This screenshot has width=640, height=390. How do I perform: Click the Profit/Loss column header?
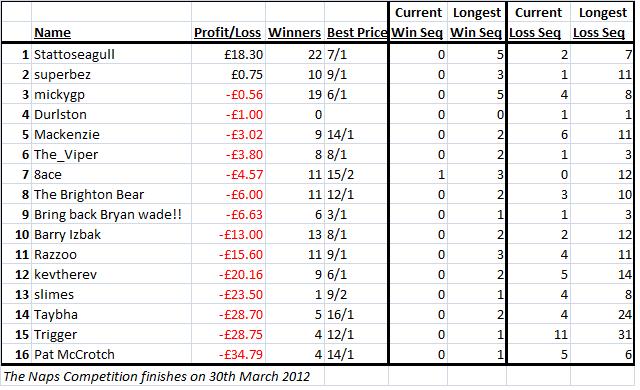(227, 32)
